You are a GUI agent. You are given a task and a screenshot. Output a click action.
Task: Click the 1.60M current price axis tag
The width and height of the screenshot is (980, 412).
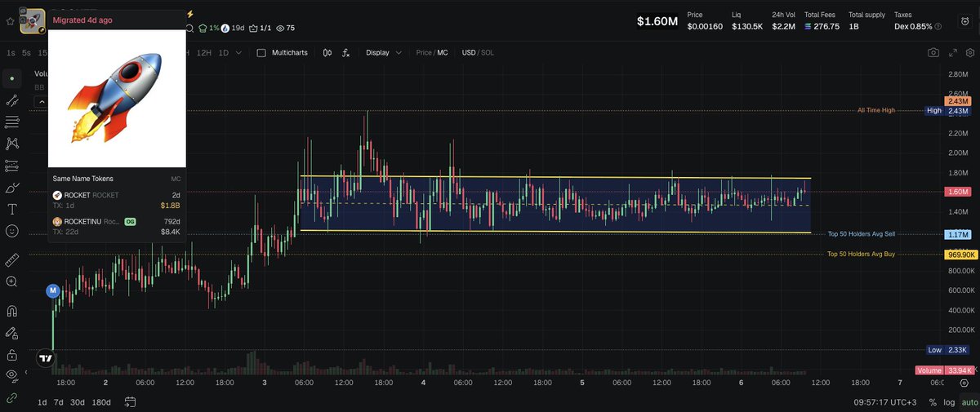[x=956, y=192]
